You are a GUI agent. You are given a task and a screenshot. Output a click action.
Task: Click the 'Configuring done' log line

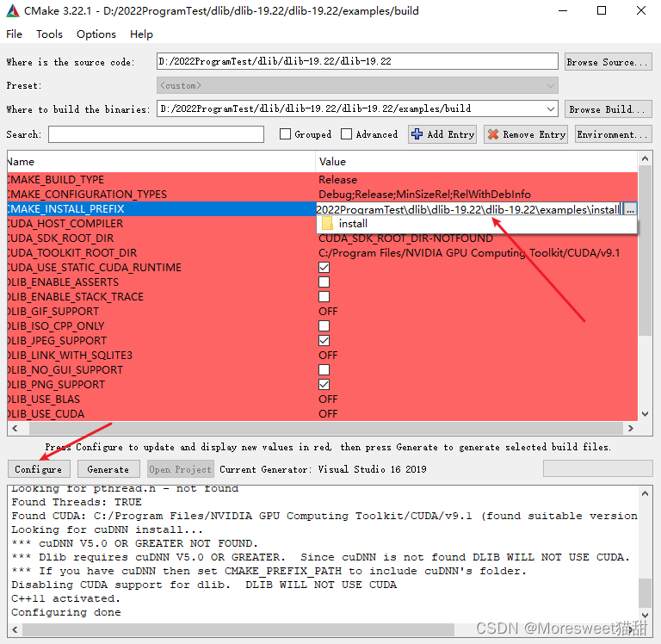click(x=66, y=612)
